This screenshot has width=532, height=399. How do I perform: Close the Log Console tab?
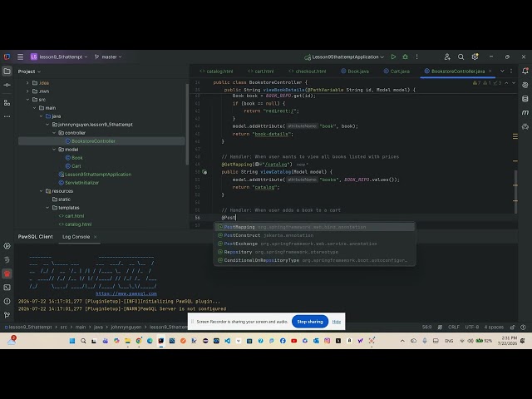(96, 237)
